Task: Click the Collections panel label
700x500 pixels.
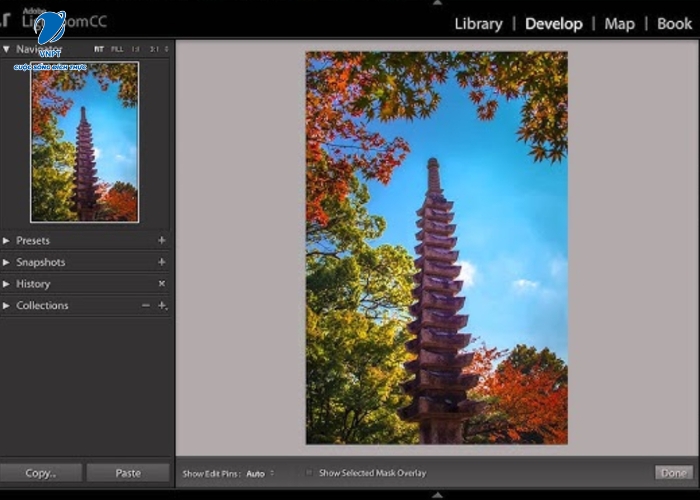Action: 42,305
